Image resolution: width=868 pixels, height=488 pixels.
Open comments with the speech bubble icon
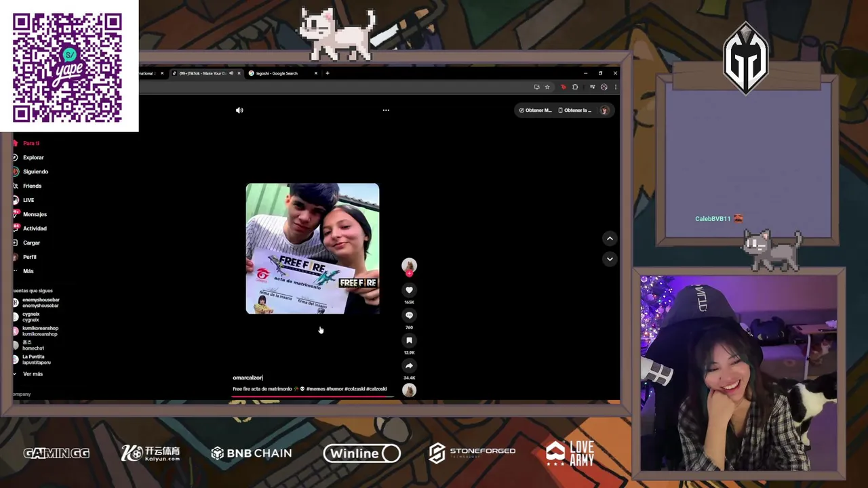tap(409, 315)
